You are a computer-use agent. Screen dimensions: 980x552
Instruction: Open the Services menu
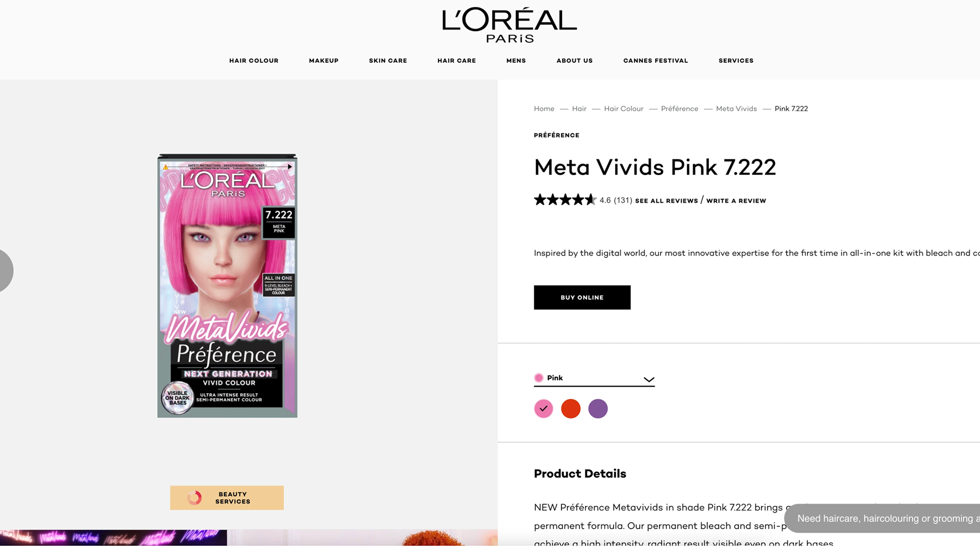(x=736, y=61)
